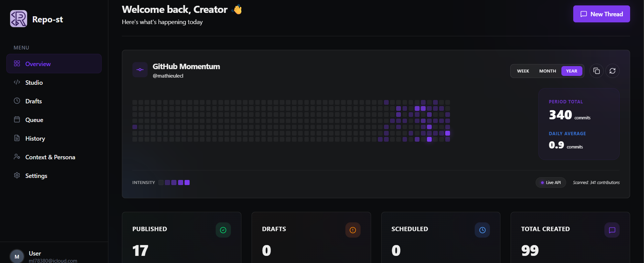Click the Repo-st logo icon

pyautogui.click(x=19, y=19)
